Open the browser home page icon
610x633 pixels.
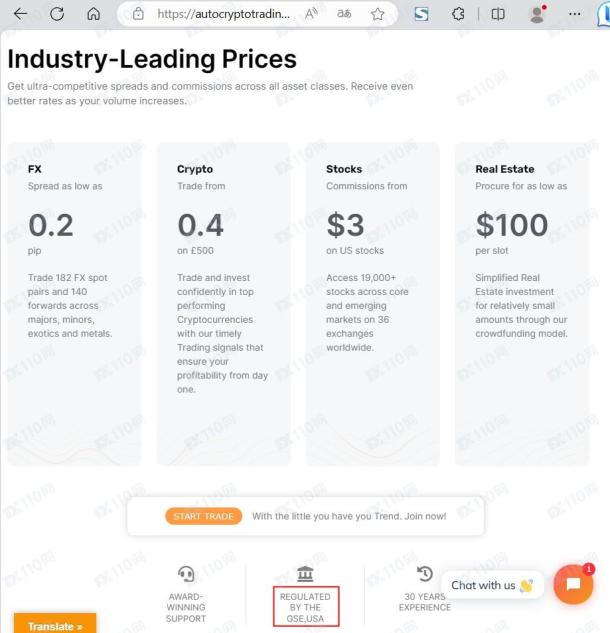(x=94, y=14)
